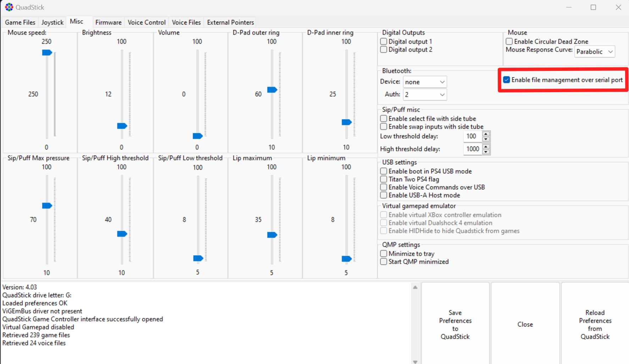629x364 pixels.
Task: Toggle Enable Circular Dead Zone checkbox
Action: (509, 41)
